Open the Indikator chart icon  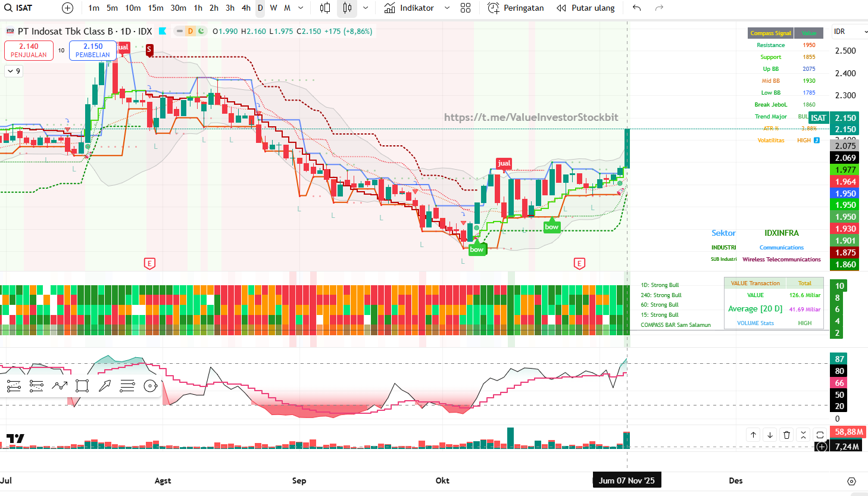tap(390, 8)
